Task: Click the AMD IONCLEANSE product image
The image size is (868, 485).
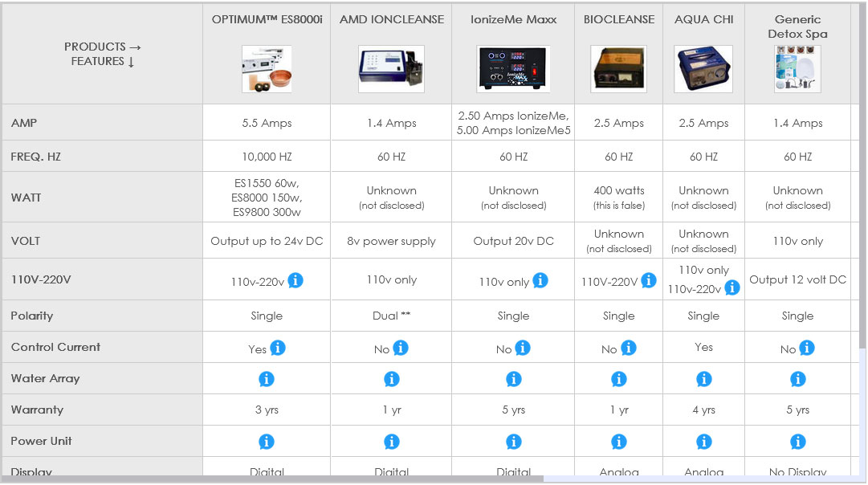Action: click(391, 69)
